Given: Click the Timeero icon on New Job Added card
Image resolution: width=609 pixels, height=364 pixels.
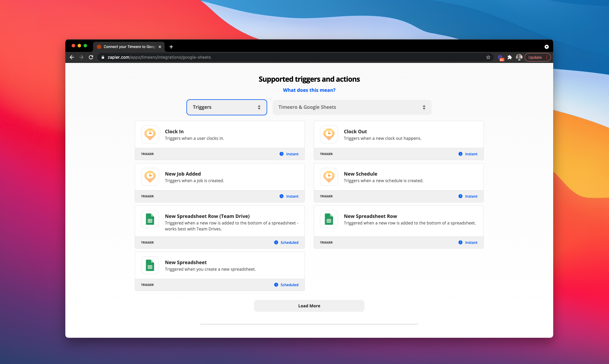Looking at the screenshot, I should click(x=150, y=177).
